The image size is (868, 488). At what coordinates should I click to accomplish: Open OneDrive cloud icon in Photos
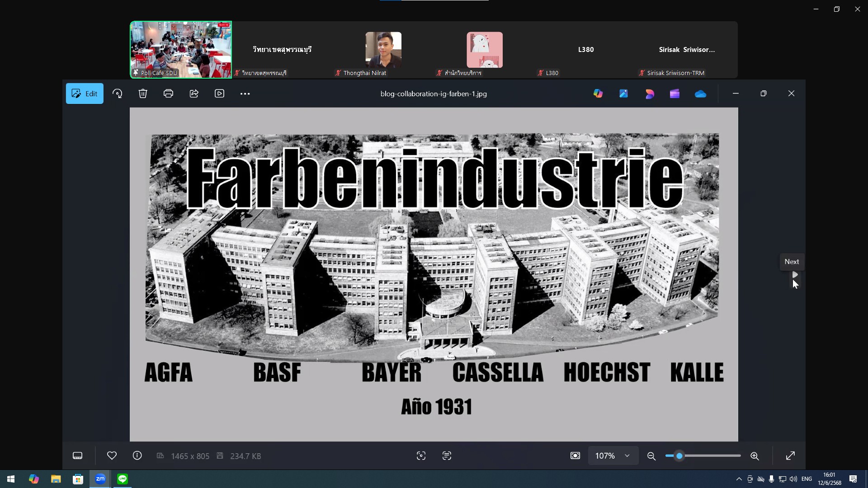tap(700, 94)
